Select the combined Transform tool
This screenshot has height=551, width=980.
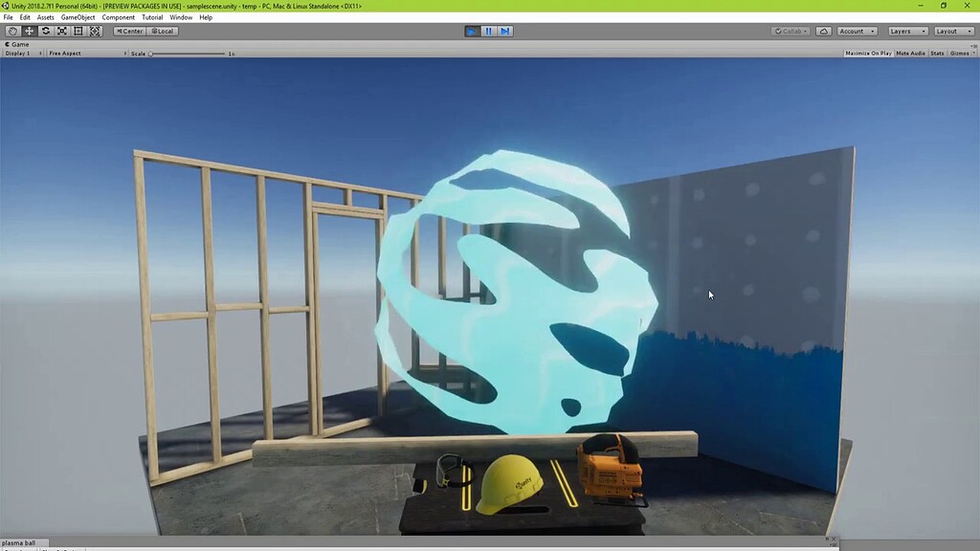point(94,31)
